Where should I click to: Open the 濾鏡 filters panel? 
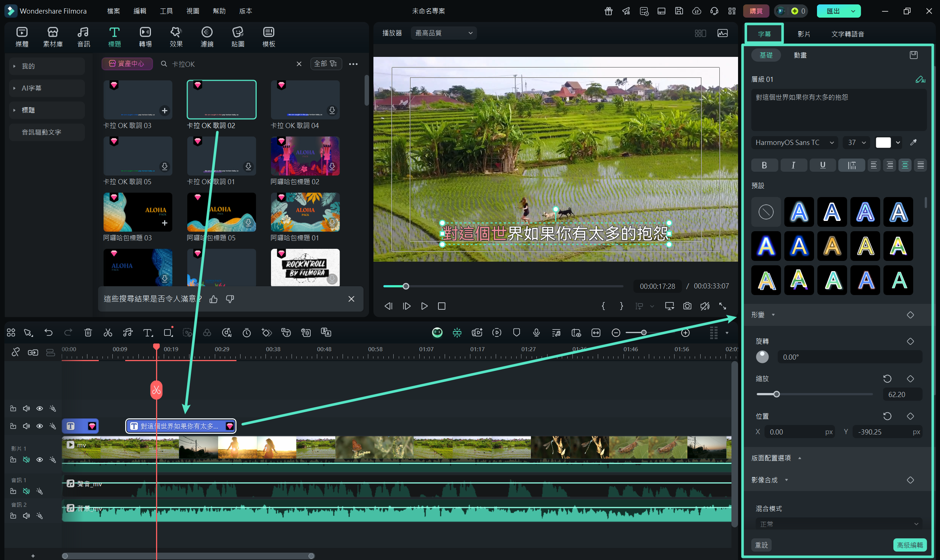point(207,37)
